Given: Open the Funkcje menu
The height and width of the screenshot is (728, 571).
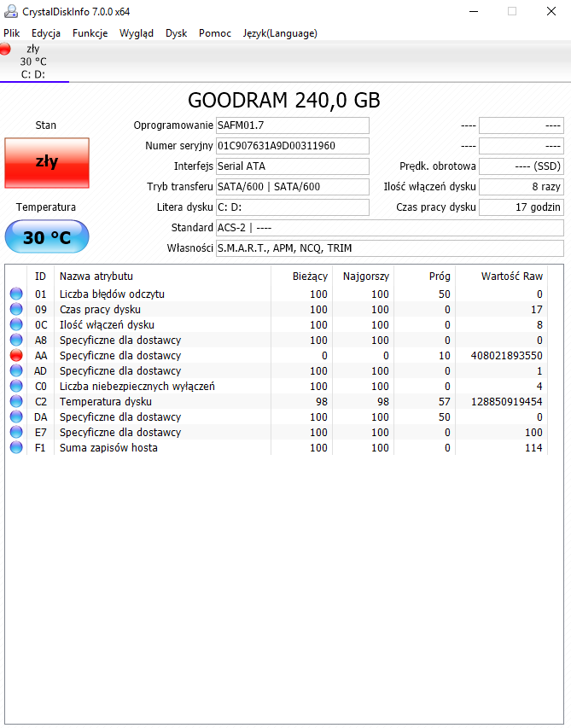Looking at the screenshot, I should point(90,33).
